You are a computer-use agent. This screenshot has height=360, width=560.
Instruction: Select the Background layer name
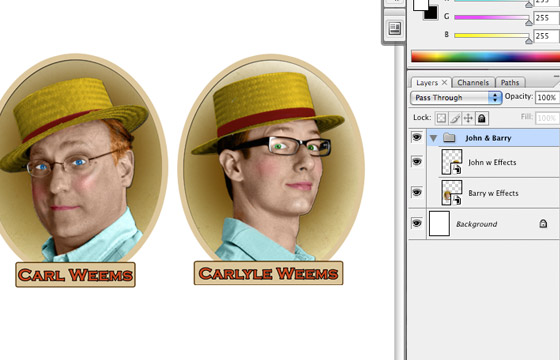476,224
